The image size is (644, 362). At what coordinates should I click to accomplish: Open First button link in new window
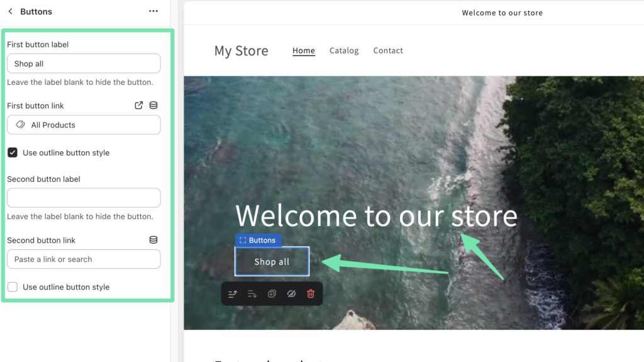pos(139,106)
